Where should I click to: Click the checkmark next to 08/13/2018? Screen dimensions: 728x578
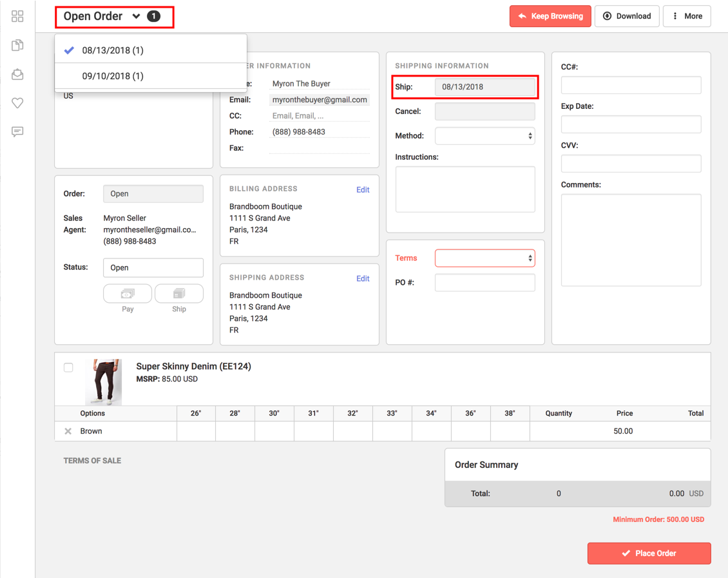coord(69,49)
